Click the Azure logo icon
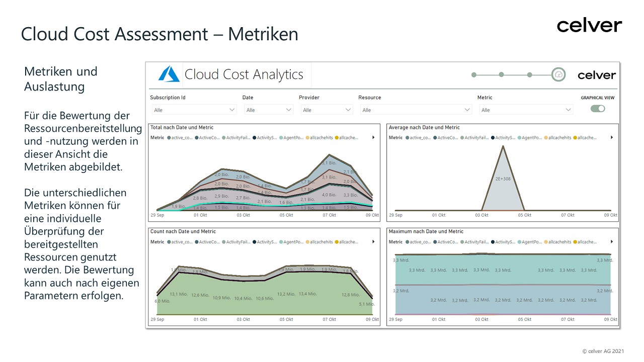Screen dimensions: 644x362 click(169, 75)
